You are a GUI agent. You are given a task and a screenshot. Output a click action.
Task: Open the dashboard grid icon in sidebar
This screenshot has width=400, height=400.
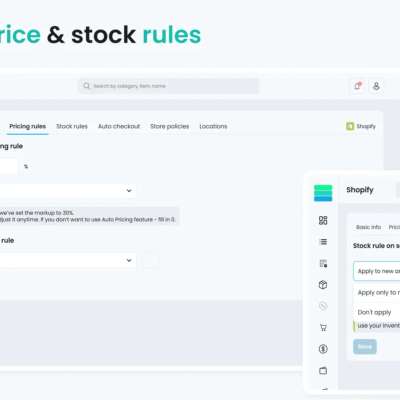coord(323,220)
